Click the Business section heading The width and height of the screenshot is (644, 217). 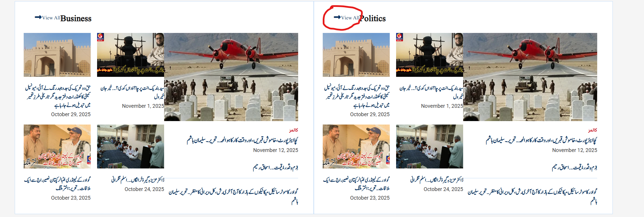[x=76, y=18]
